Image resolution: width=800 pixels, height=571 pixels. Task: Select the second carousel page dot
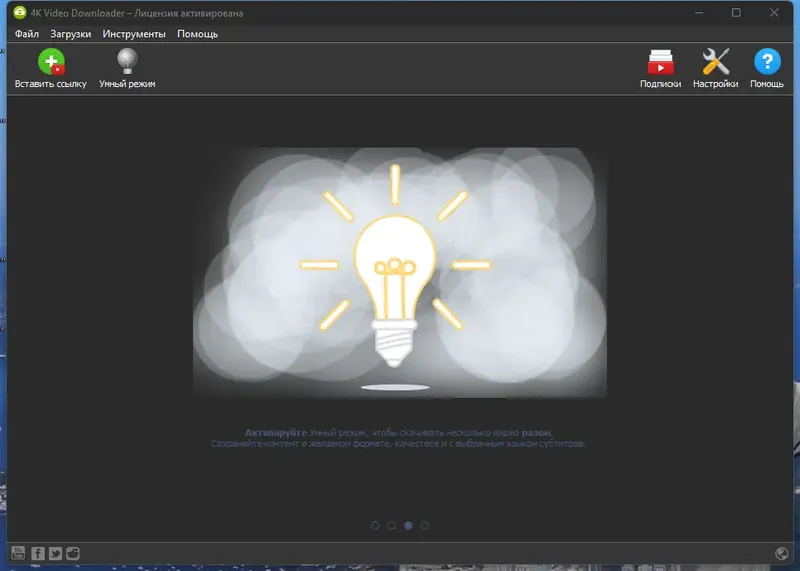point(392,525)
